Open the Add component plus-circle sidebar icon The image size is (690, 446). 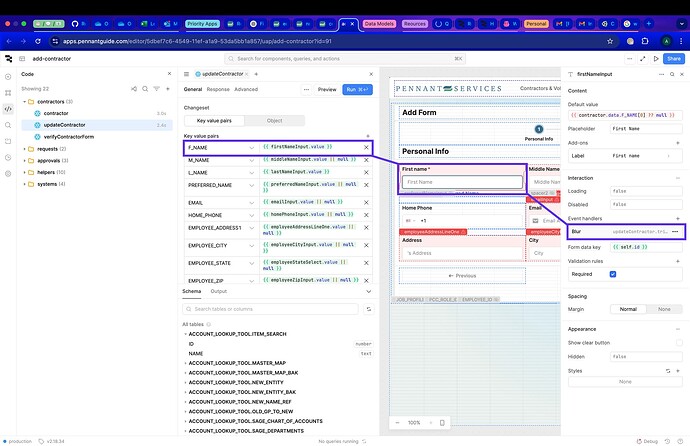(8, 77)
